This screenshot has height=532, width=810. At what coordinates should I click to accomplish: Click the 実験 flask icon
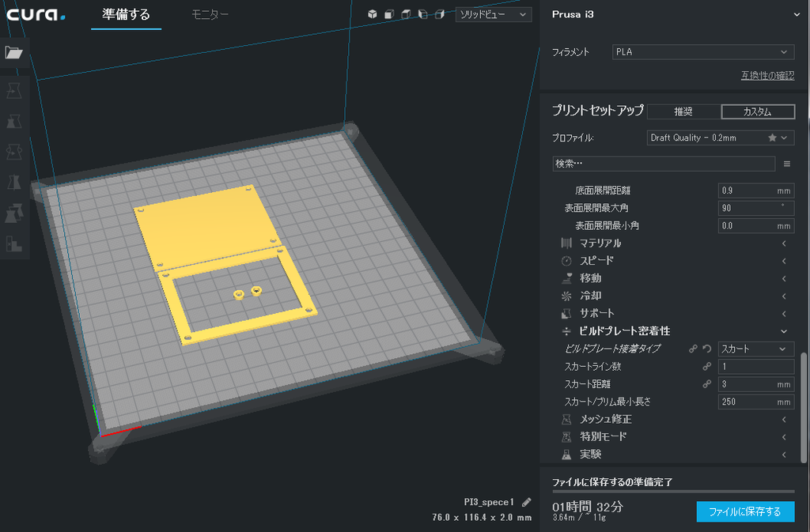566,454
